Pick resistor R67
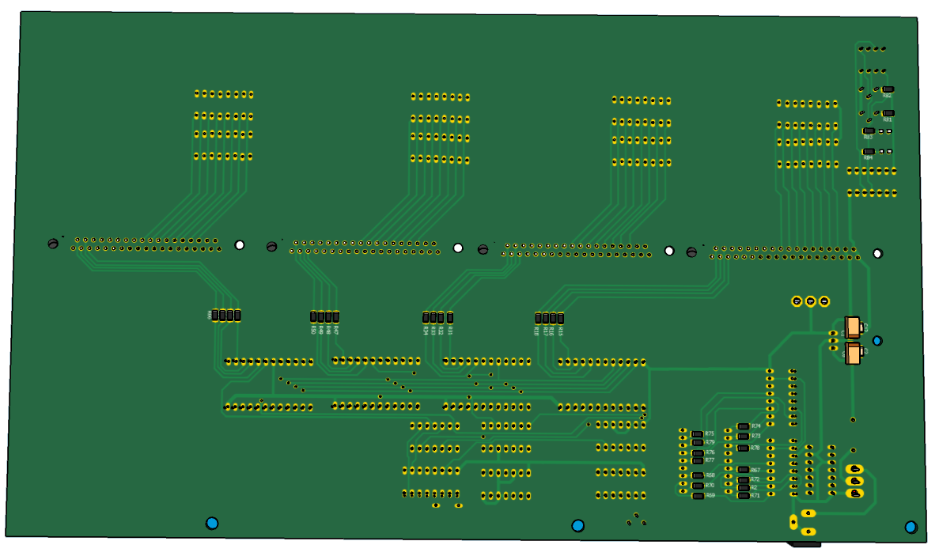Viewport: 939px width, 560px height. point(743,470)
